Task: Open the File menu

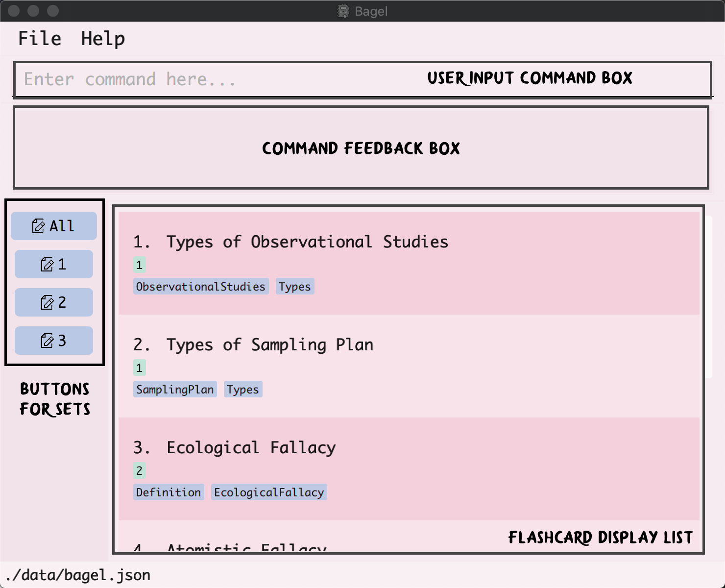Action: [x=40, y=38]
